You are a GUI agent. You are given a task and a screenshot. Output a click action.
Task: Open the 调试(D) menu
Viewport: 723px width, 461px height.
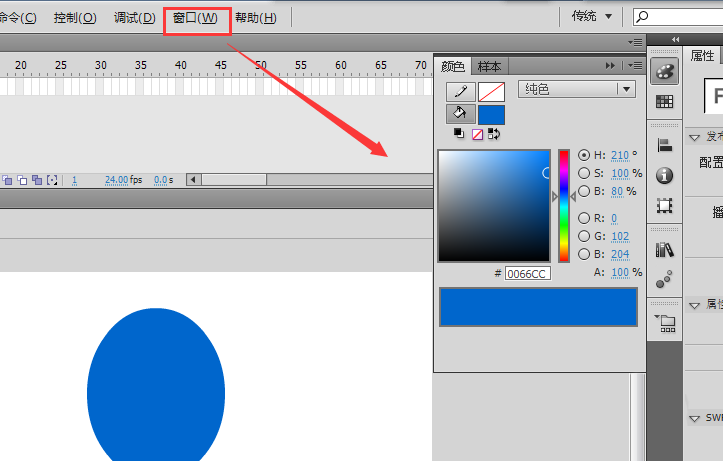(x=135, y=18)
